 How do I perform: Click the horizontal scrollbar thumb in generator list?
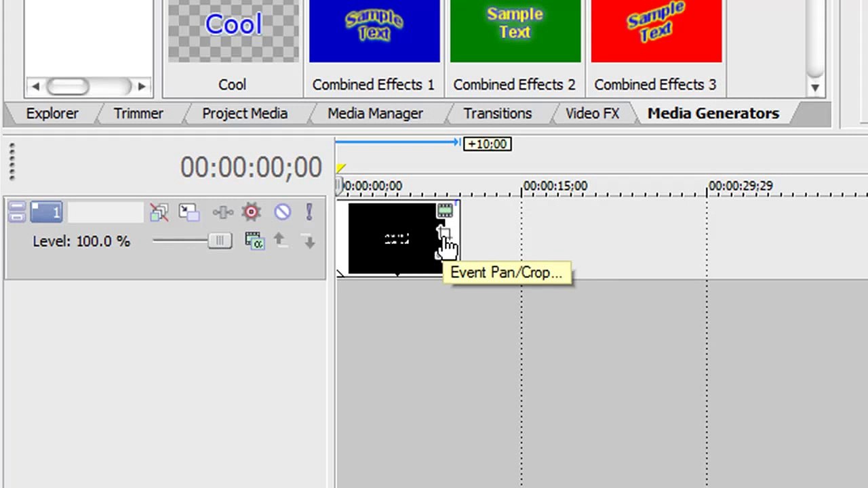(68, 86)
